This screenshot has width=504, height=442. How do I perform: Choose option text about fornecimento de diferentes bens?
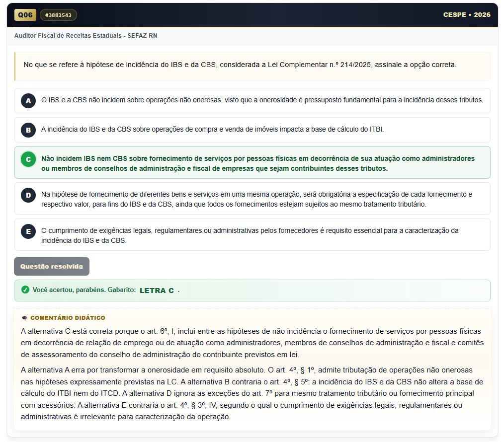(256, 199)
